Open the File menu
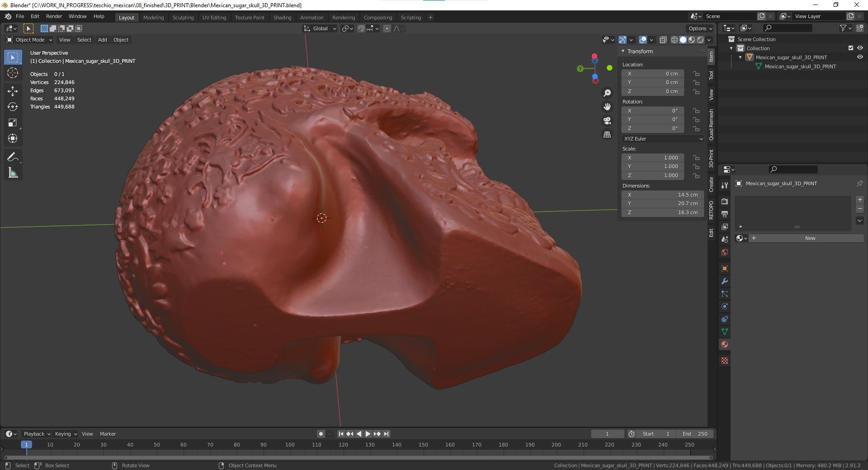Screen dimensions: 868x470 click(x=20, y=16)
